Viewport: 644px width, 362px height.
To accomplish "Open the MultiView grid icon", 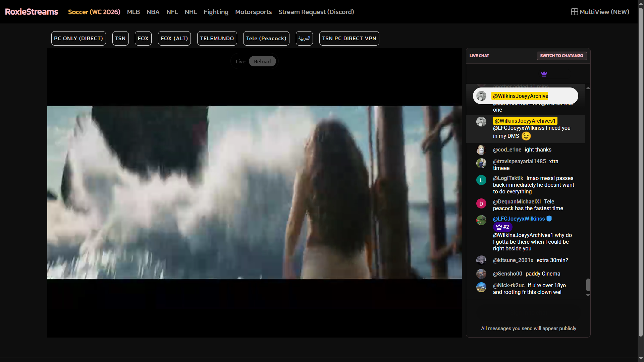I will [x=574, y=12].
